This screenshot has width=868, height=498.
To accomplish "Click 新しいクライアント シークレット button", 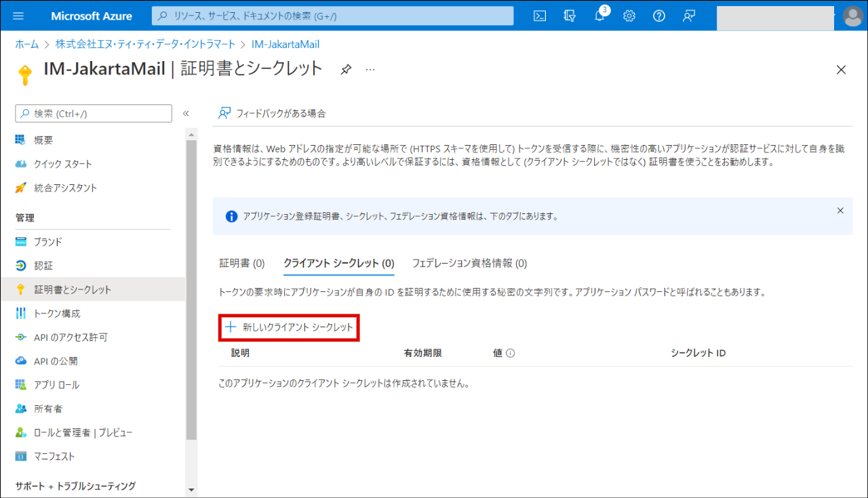I will pos(290,327).
